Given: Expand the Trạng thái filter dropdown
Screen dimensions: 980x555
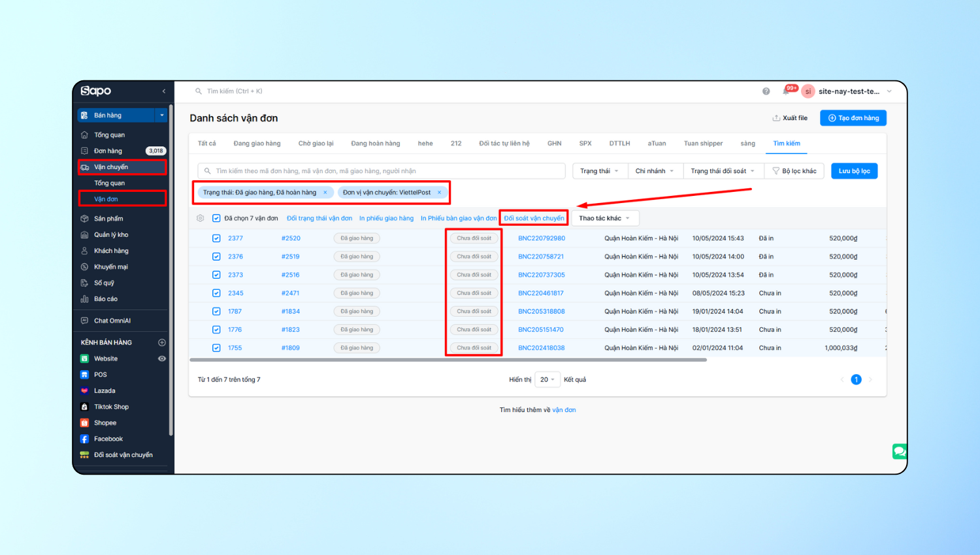Looking at the screenshot, I should point(599,171).
